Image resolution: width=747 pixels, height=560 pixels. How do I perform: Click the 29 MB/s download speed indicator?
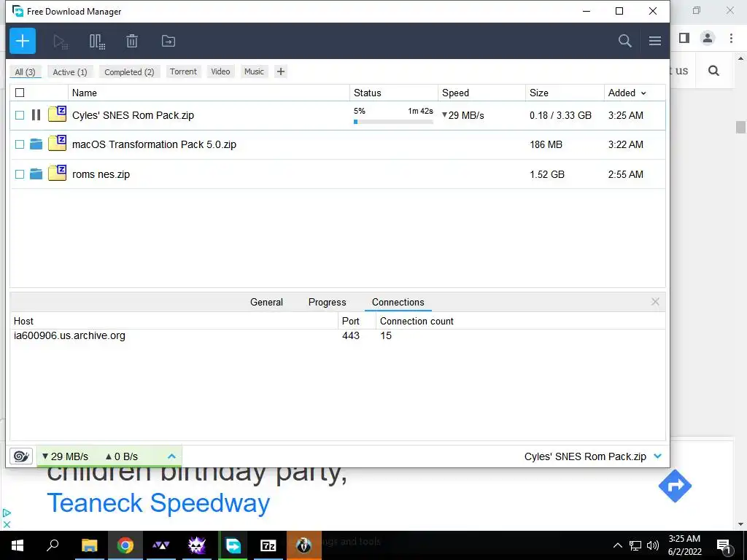(x=65, y=456)
